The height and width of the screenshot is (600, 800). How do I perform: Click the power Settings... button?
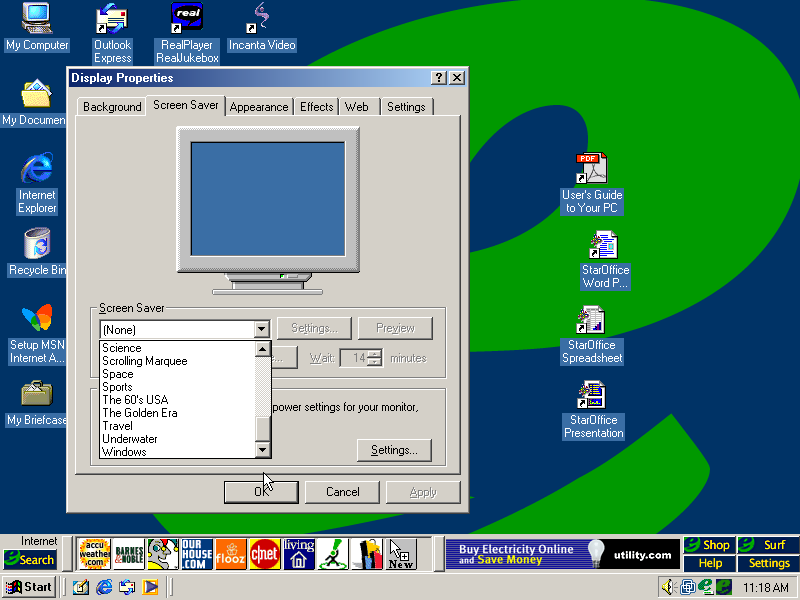pyautogui.click(x=394, y=450)
